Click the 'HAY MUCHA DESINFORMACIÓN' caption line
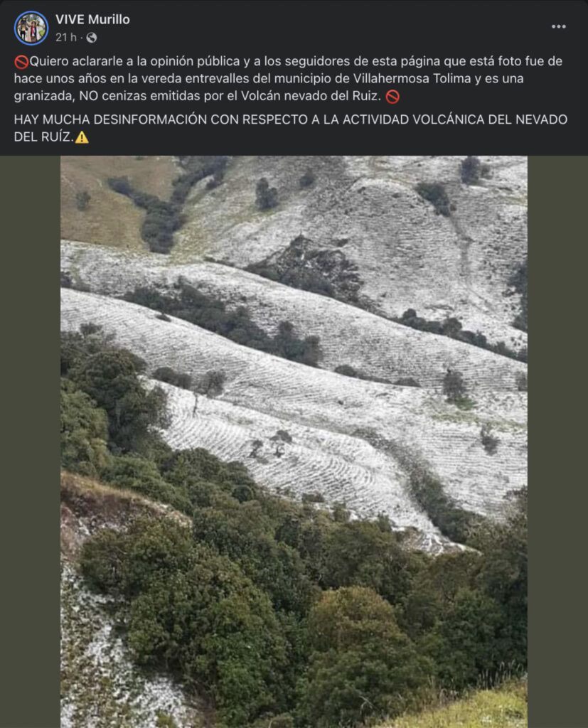 pyautogui.click(x=290, y=128)
